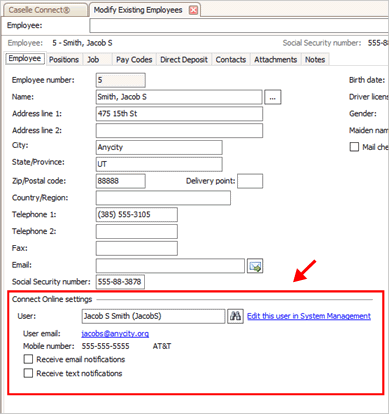Click the Telephone 1 field
Viewport: 389px width, 414px height.
tap(136, 215)
